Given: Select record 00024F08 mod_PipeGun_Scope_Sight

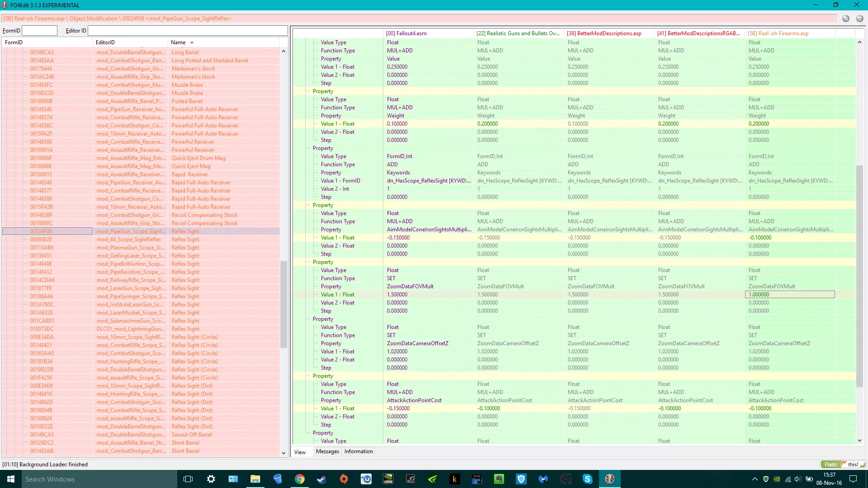Looking at the screenshot, I should (141, 231).
